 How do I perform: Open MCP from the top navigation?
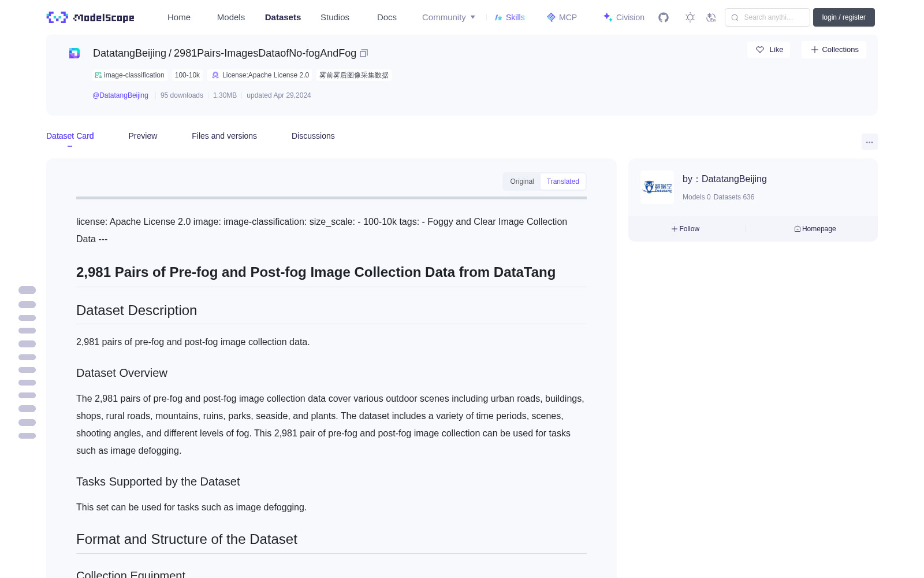pos(562,17)
